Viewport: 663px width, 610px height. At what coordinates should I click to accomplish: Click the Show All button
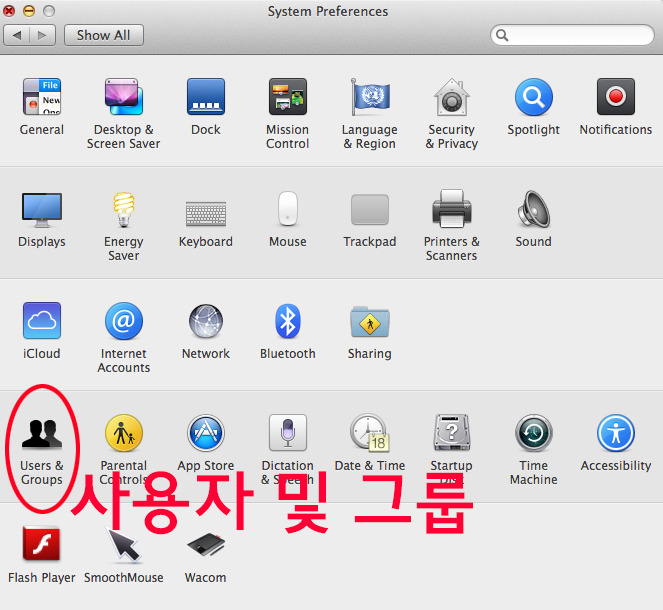point(104,35)
